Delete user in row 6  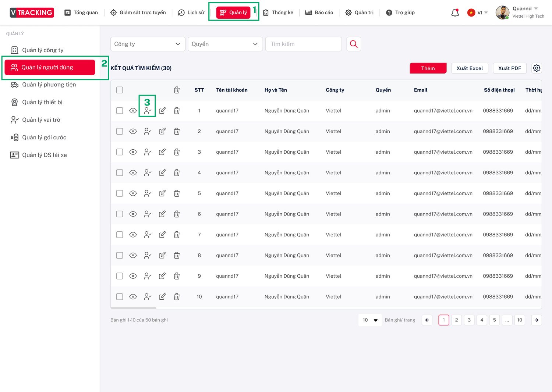[177, 214]
